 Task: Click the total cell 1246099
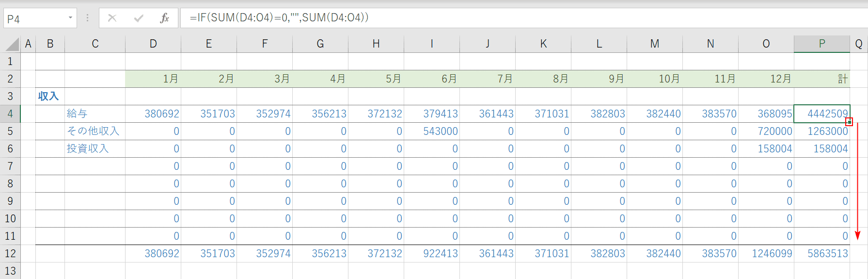pos(766,253)
